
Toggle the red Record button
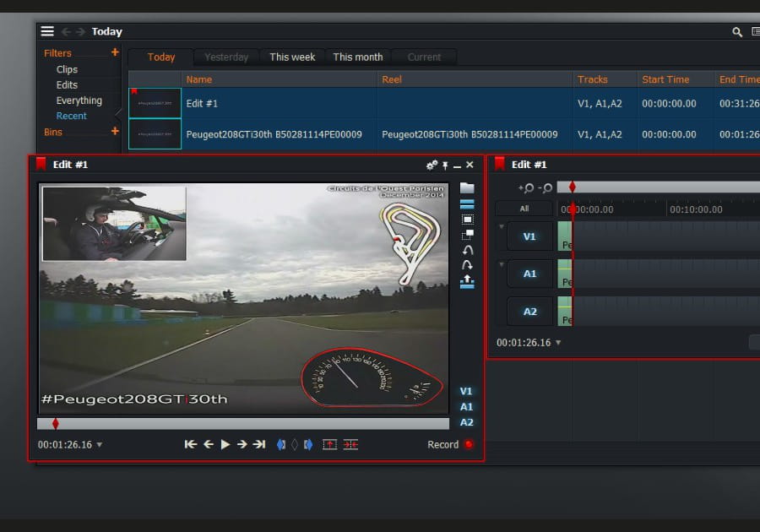(469, 444)
